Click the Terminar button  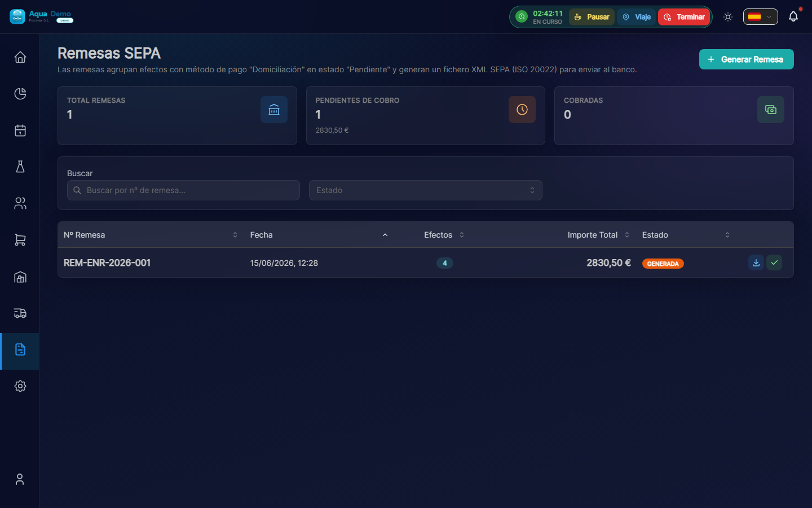click(684, 17)
